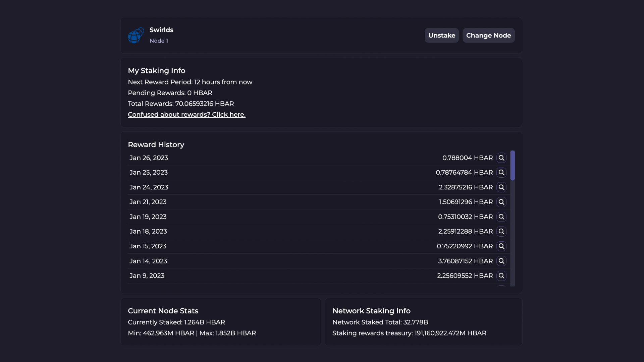Click the lookup icon on the Jan 15, 2023 row
Screen dimensions: 644x362
click(x=501, y=246)
